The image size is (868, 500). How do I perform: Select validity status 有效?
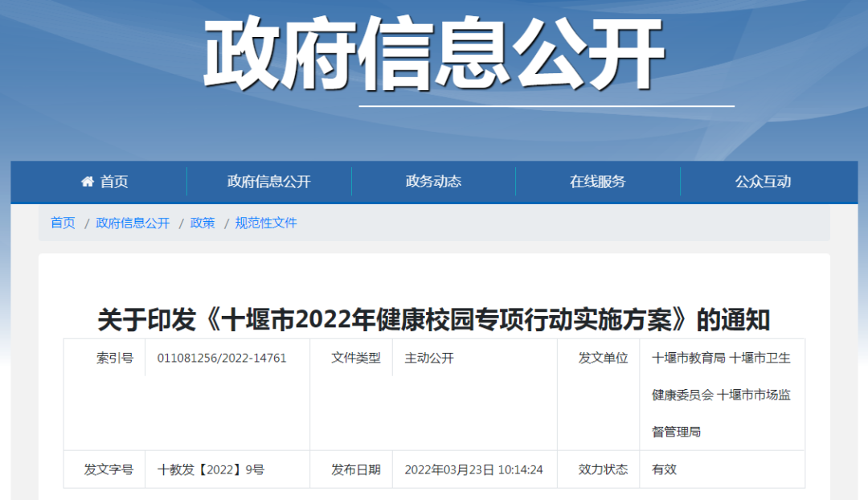click(x=665, y=469)
